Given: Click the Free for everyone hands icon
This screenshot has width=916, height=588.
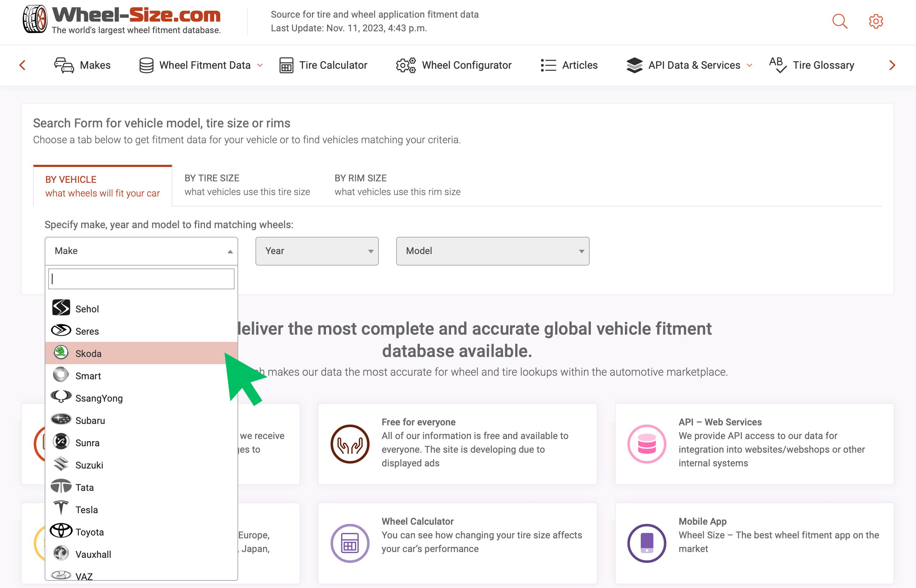Looking at the screenshot, I should click(350, 444).
